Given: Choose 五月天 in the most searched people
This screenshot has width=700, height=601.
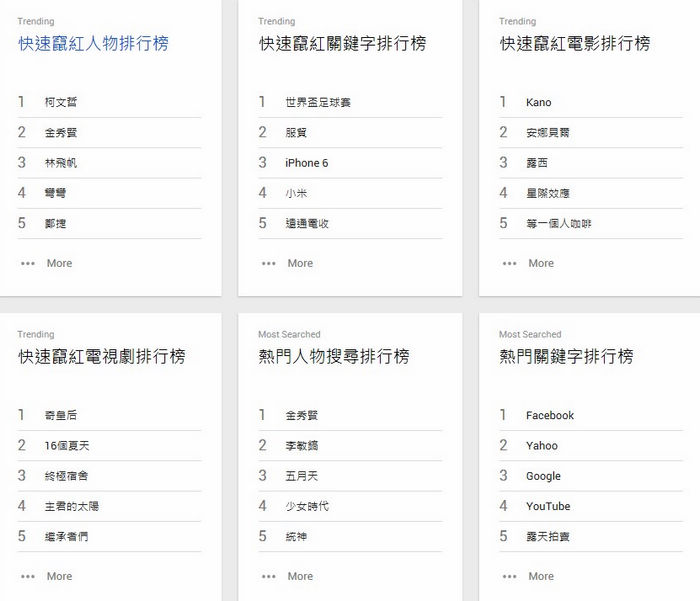Looking at the screenshot, I should pyautogui.click(x=301, y=476).
